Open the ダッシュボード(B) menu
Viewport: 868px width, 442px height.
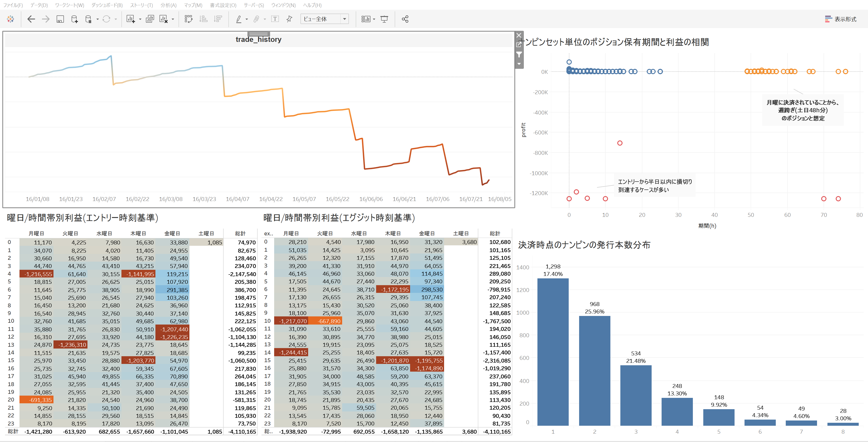107,5
